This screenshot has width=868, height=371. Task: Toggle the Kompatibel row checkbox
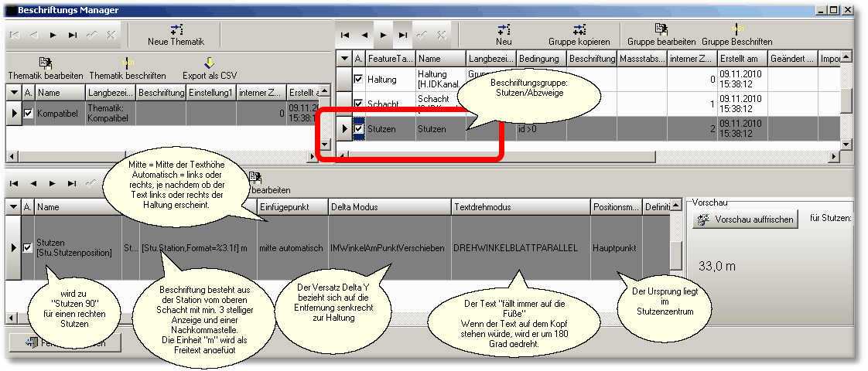29,113
